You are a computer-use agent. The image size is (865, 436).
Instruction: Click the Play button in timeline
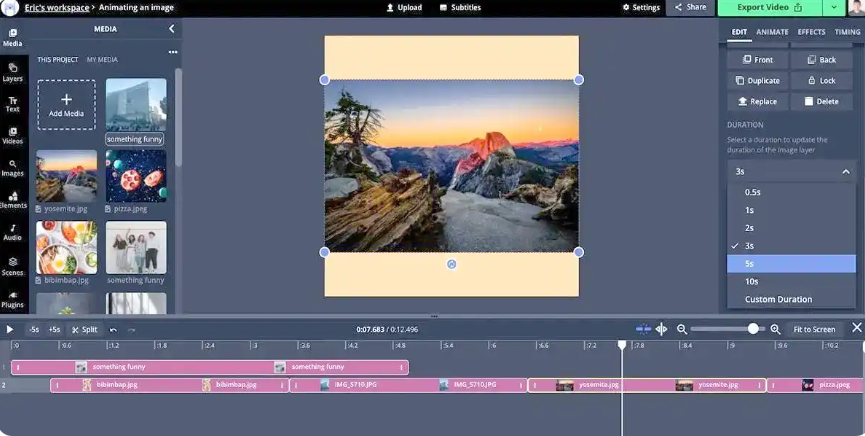click(x=10, y=329)
